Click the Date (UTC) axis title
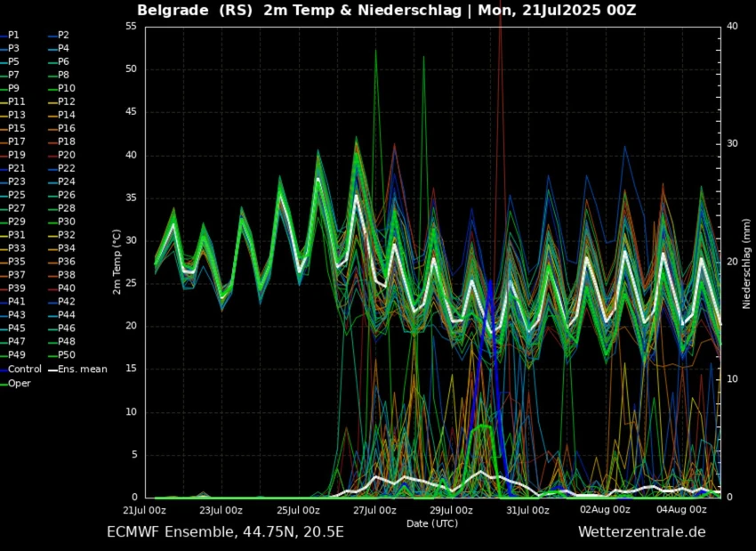This screenshot has width=756, height=551. click(432, 523)
